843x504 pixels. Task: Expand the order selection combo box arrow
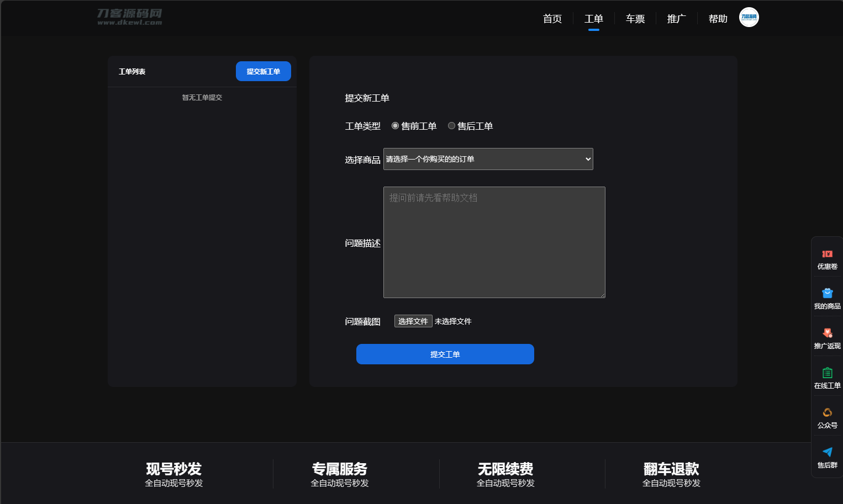coord(587,159)
